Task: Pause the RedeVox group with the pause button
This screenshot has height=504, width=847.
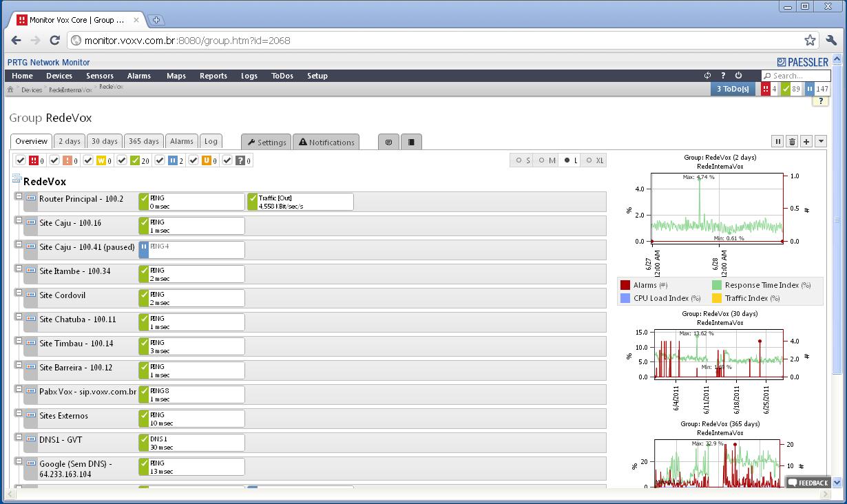Action: (x=777, y=141)
